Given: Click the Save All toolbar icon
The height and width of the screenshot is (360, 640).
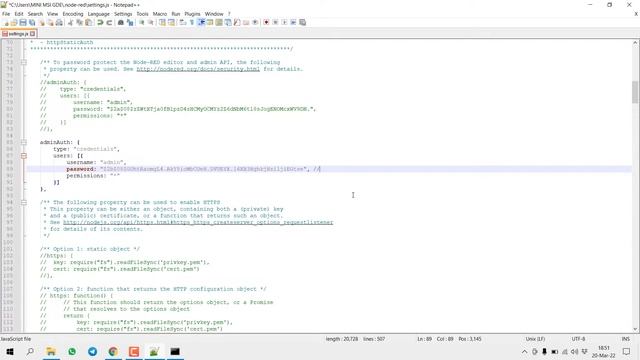Looking at the screenshot, I should 32,22.
